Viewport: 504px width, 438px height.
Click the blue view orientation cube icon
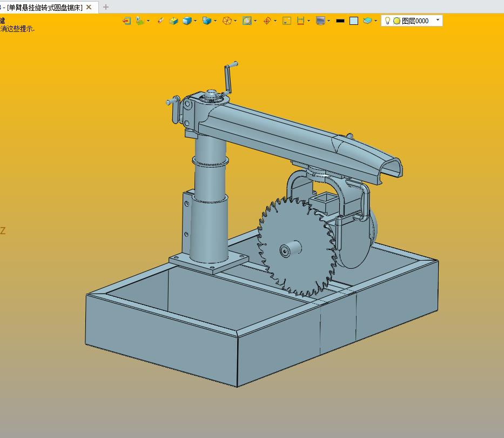[x=207, y=21]
